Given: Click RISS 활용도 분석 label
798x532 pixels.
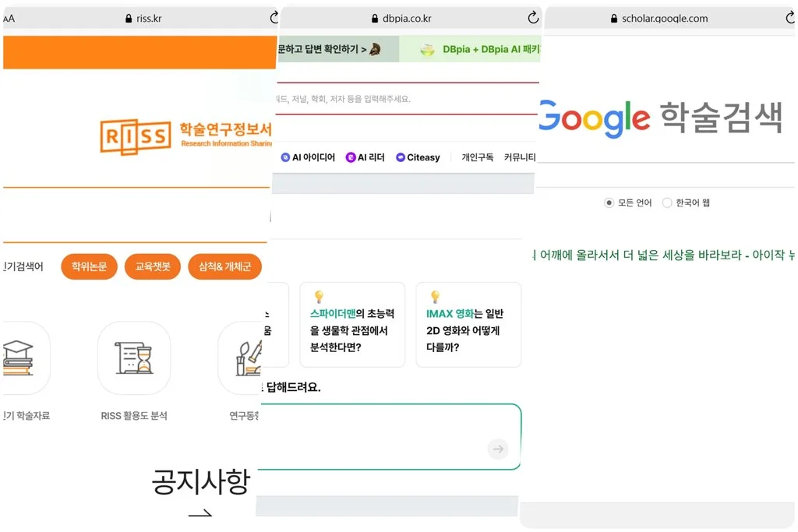Looking at the screenshot, I should (x=134, y=415).
